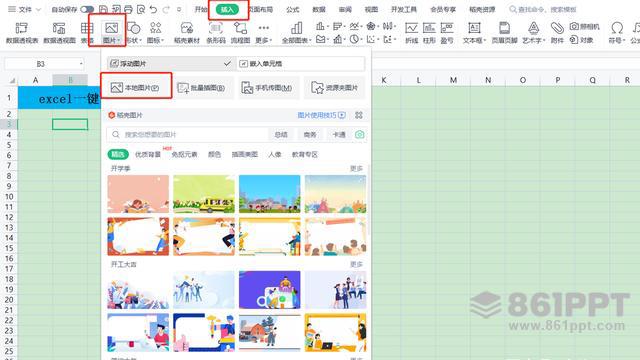
Task: Select the 人像 category filter
Action: (x=275, y=154)
